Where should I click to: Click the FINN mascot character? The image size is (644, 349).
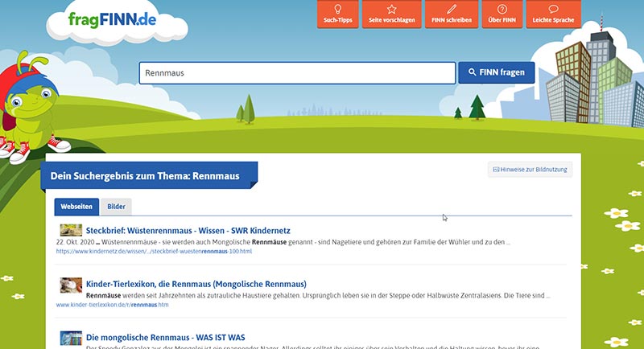(x=29, y=109)
